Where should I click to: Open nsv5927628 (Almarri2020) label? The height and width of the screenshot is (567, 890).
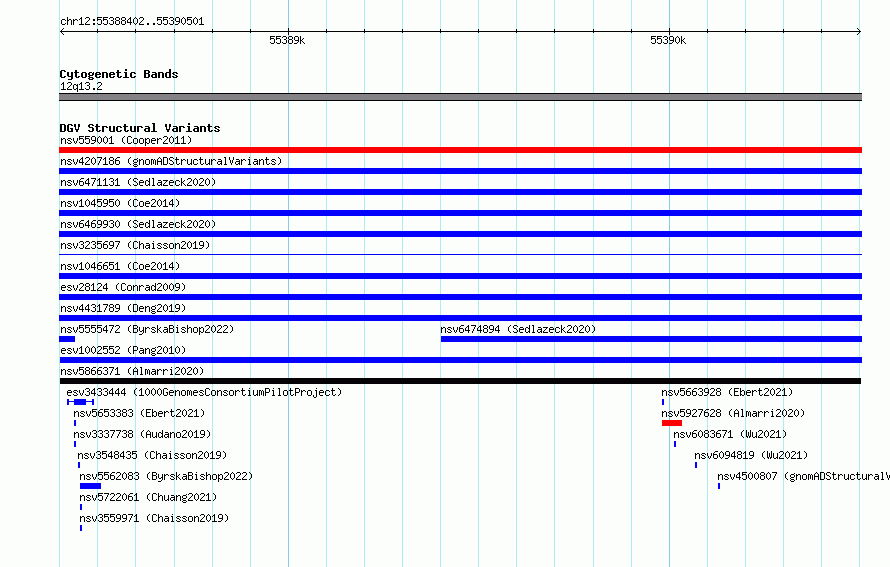(x=733, y=413)
